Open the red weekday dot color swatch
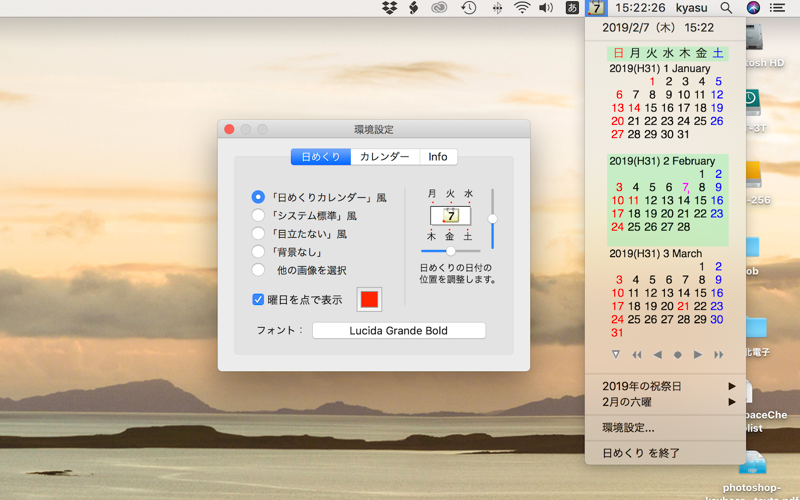 coord(369,299)
